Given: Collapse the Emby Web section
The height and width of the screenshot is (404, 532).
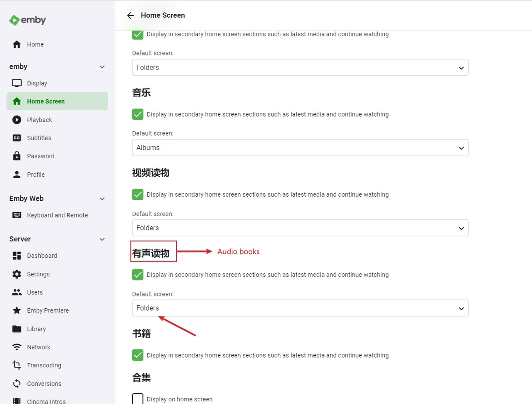Looking at the screenshot, I should click(x=102, y=199).
